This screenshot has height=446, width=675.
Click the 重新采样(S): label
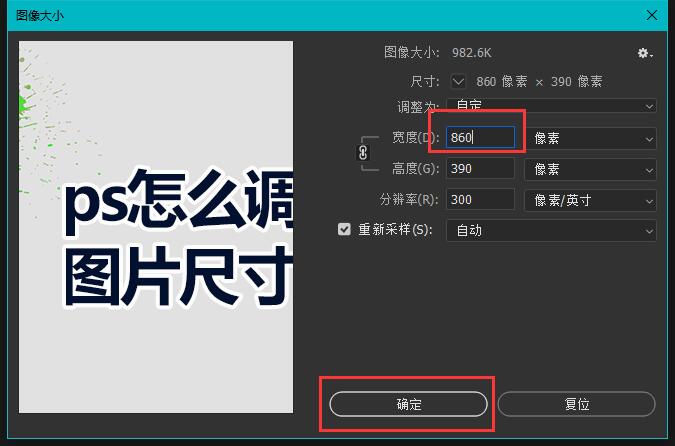click(x=395, y=229)
